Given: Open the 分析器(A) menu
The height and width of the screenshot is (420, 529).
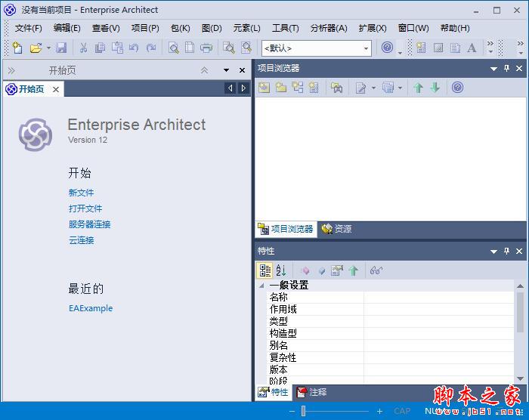Looking at the screenshot, I should [329, 28].
